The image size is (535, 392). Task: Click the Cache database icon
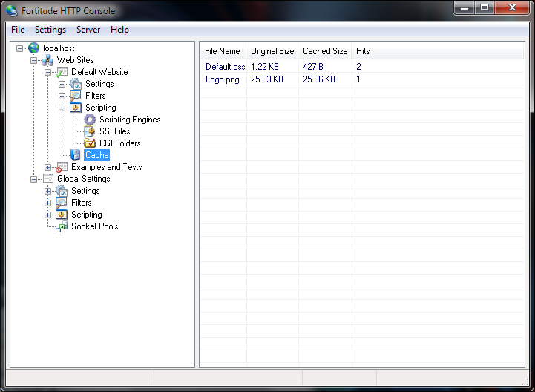tap(76, 155)
